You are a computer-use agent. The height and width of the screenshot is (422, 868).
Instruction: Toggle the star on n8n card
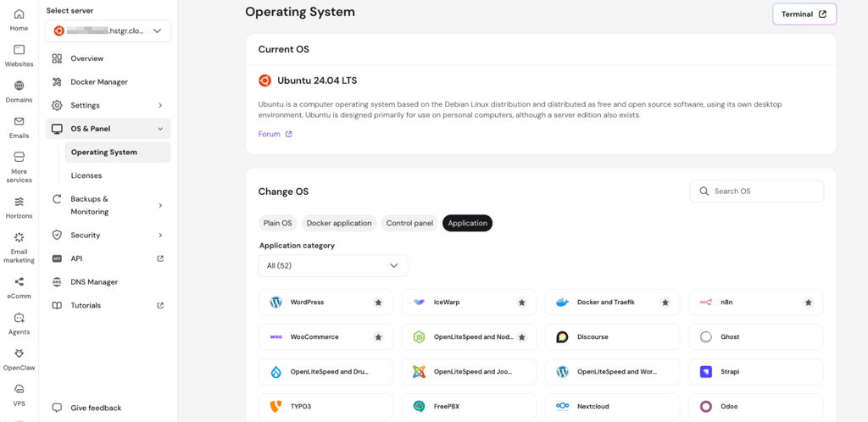[808, 303]
